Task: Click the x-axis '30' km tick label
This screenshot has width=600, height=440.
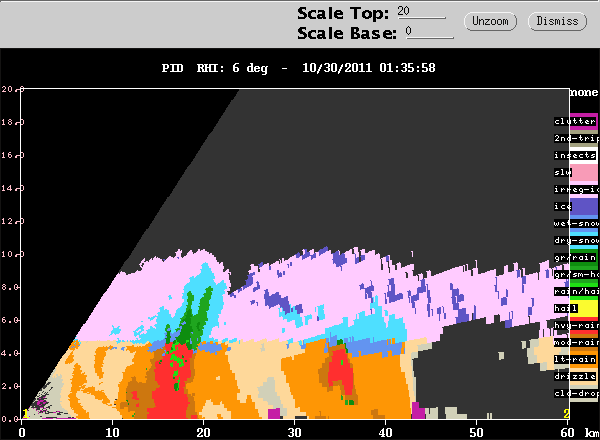Action: coord(294,432)
